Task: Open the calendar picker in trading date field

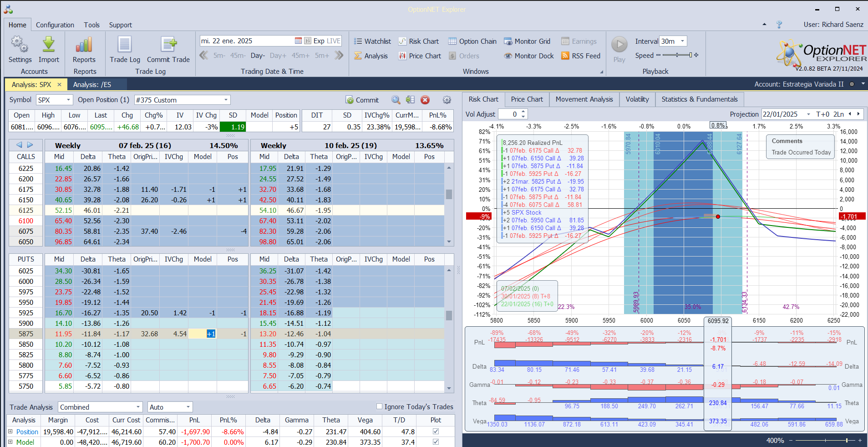Action: tap(298, 41)
